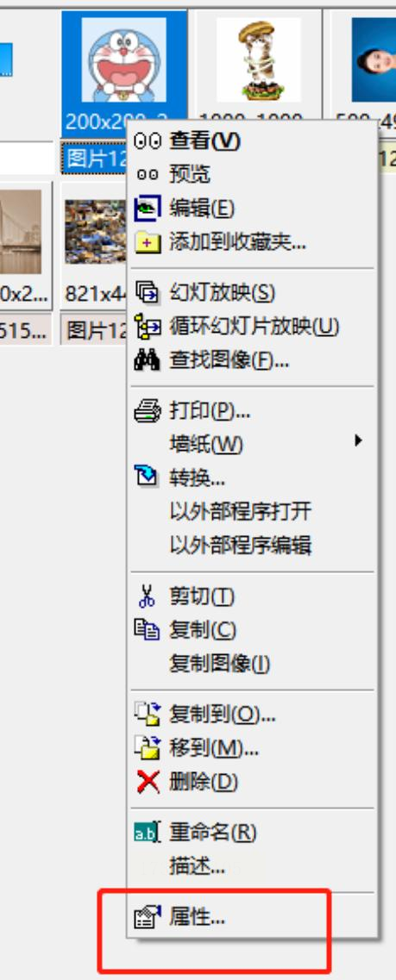The image size is (396, 980).
Task: Click the 转换 convert icon
Action: click(x=148, y=478)
